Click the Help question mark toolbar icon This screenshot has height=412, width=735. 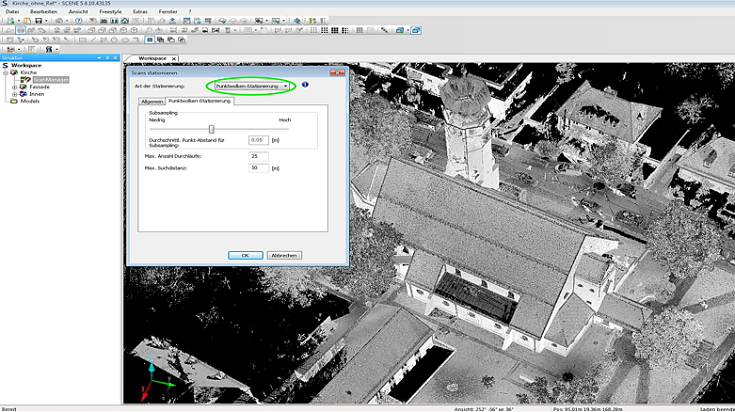(x=79, y=21)
